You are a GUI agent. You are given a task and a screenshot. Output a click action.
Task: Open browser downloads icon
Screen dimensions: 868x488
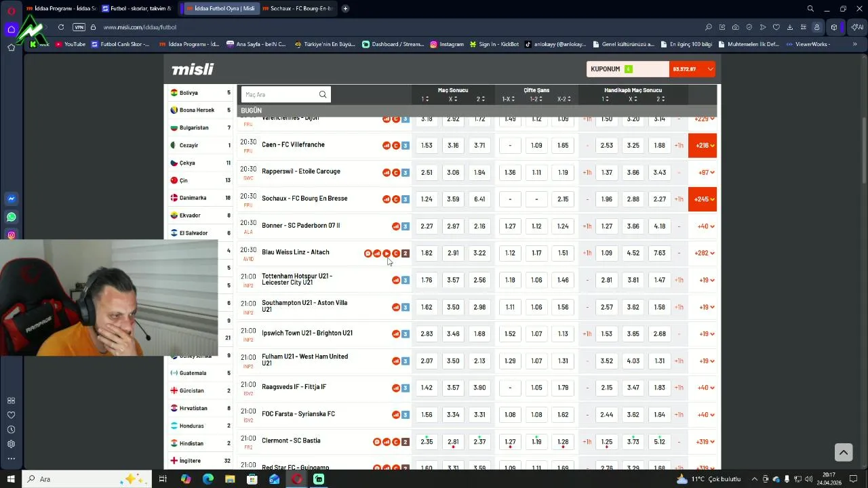[790, 27]
